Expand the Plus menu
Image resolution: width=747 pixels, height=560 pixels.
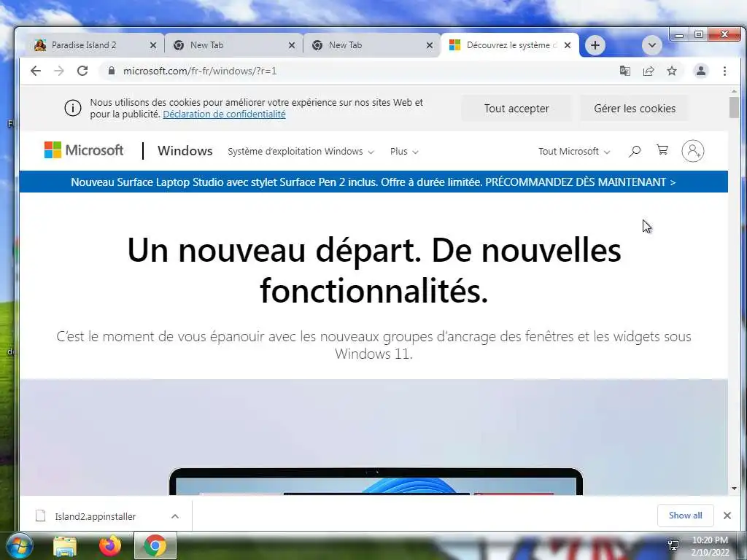coord(404,152)
